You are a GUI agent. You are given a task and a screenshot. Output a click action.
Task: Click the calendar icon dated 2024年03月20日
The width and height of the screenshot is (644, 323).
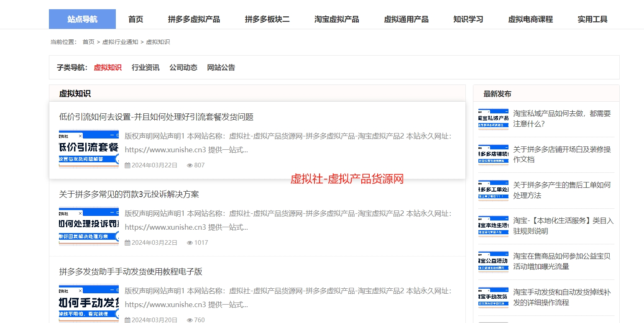pos(127,320)
